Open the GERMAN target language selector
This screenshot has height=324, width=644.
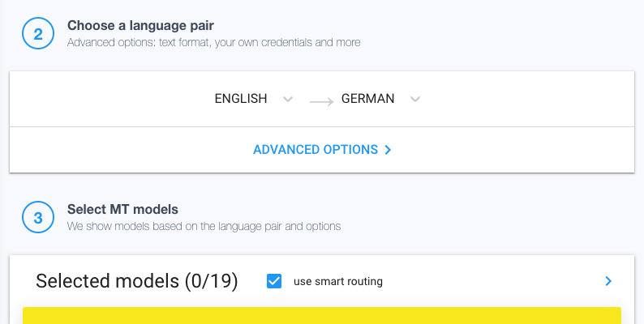pyautogui.click(x=367, y=99)
